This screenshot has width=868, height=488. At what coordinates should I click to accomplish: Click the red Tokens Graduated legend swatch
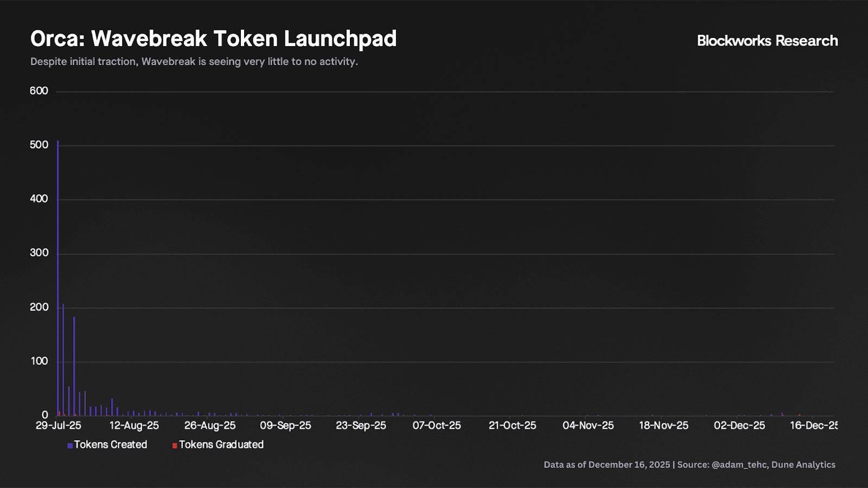coord(175,446)
